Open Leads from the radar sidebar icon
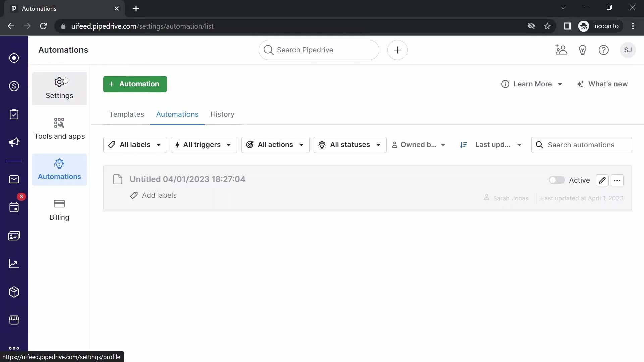The width and height of the screenshot is (644, 362). [x=14, y=58]
